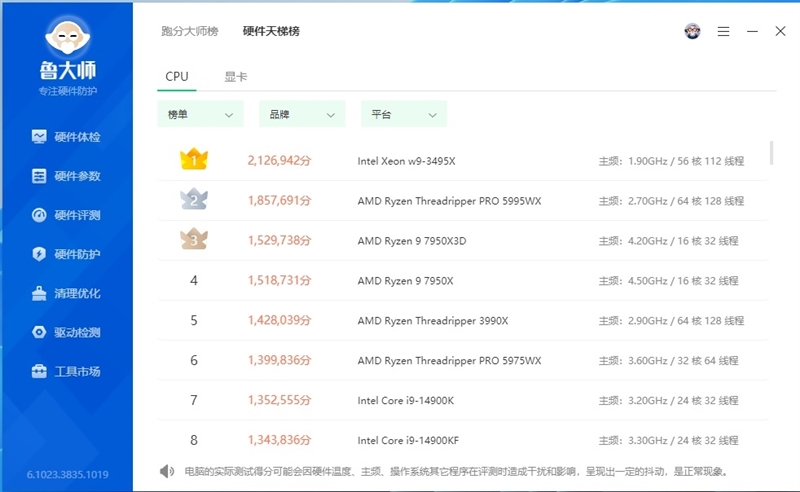The width and height of the screenshot is (800, 492).
Task: Click specs 主频: 2.70GHz / 64 核 128 线程
Action: point(671,201)
